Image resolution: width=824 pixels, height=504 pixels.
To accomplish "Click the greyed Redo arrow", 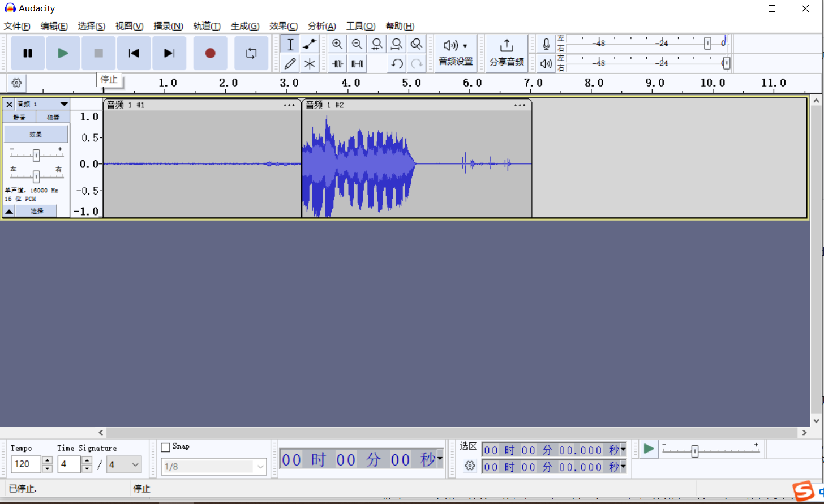I will [417, 64].
